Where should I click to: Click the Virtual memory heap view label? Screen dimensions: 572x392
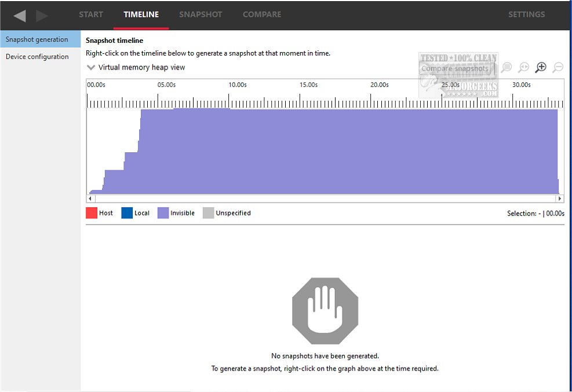coord(141,67)
